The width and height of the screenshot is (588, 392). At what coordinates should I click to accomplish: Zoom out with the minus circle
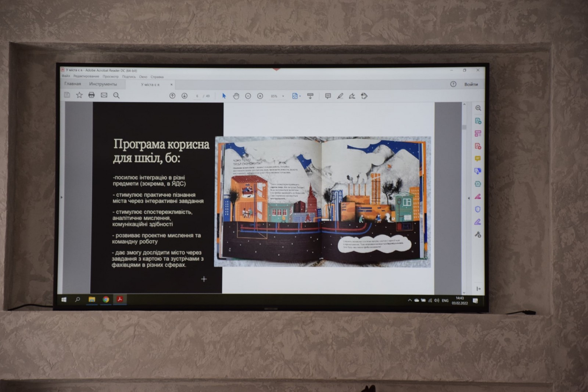(x=248, y=96)
